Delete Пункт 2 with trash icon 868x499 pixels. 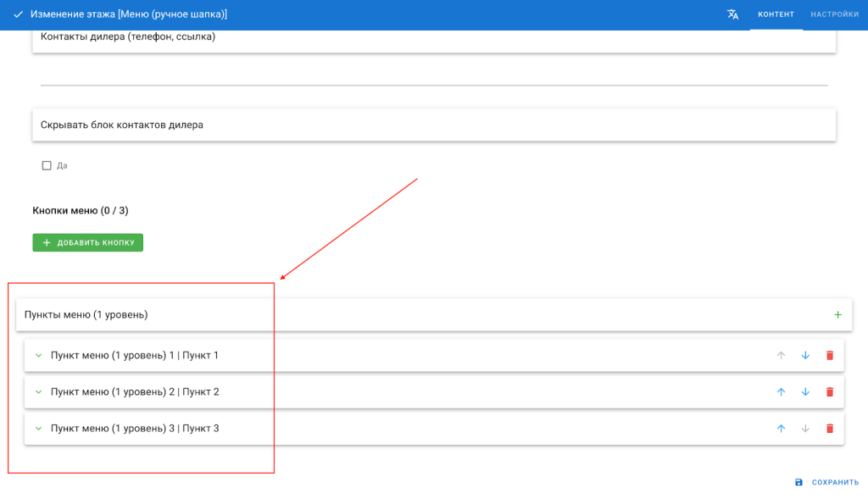pos(830,392)
